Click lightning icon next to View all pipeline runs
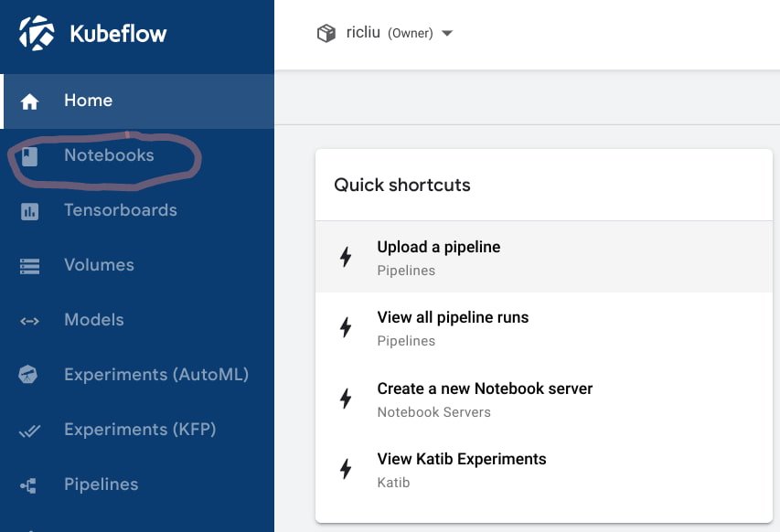The image size is (780, 532). click(x=346, y=327)
